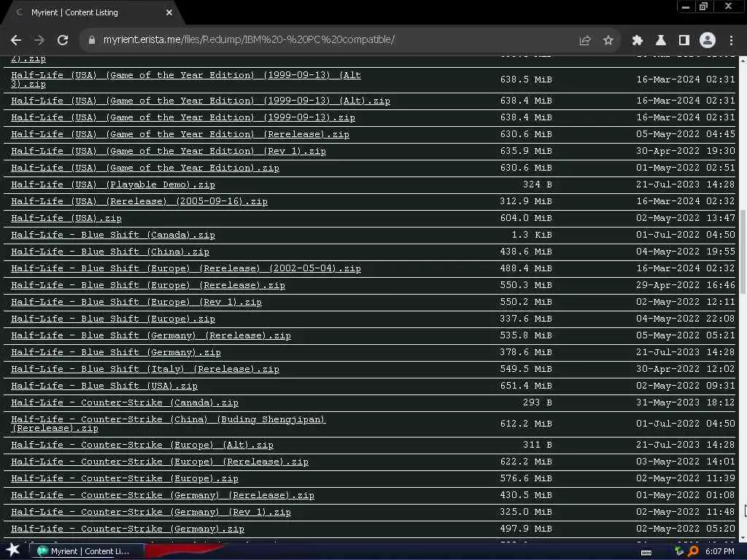Viewport: 747px width, 560px height.
Task: Open Counter-Strike (Germany) (Rerelease).zip
Action: 163,495
